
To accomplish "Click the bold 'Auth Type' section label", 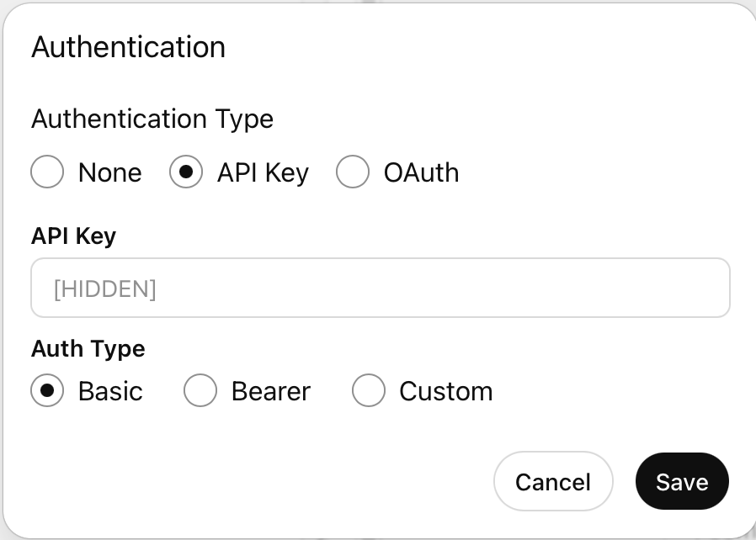I will (x=88, y=348).
